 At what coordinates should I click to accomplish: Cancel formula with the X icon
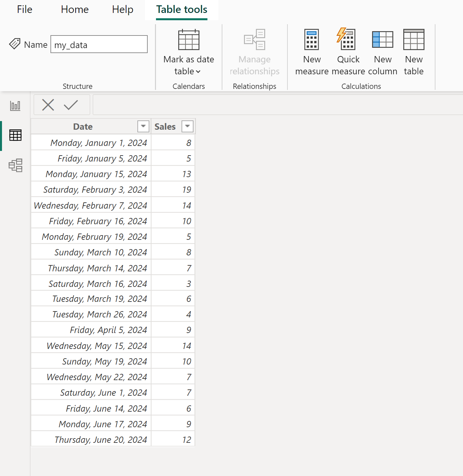tap(48, 105)
